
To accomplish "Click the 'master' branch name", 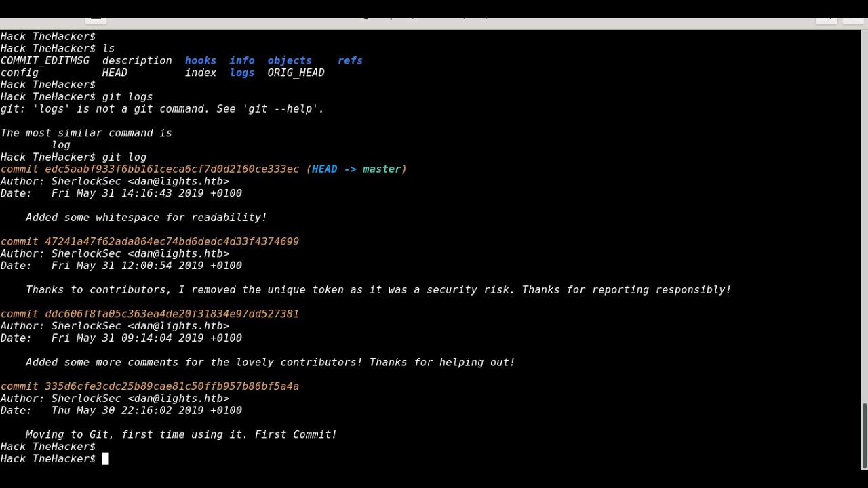I will [382, 169].
